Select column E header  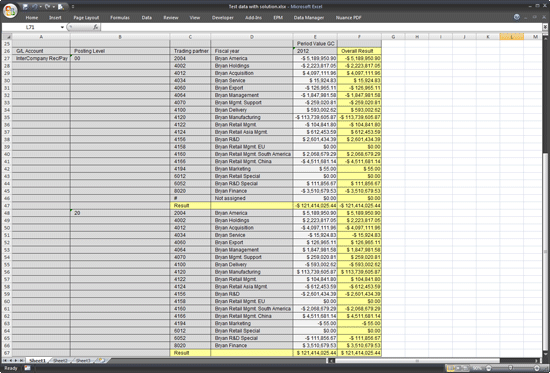click(x=315, y=37)
